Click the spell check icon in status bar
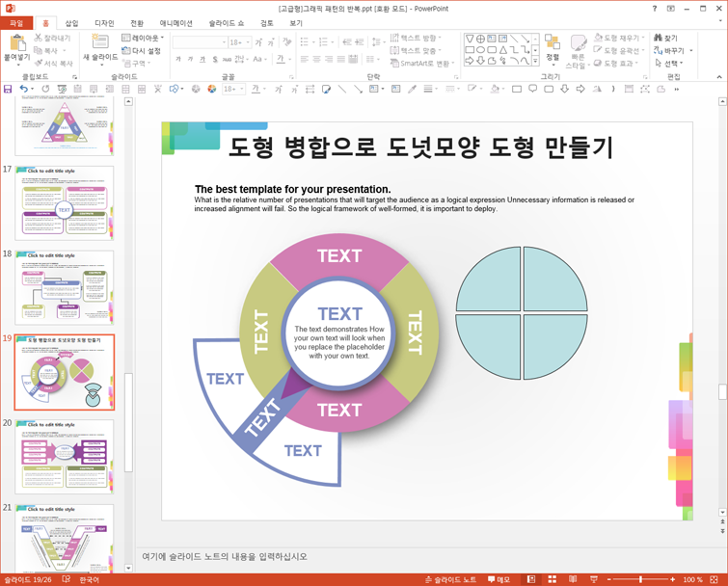Image resolution: width=728 pixels, height=586 pixels. 67,579
